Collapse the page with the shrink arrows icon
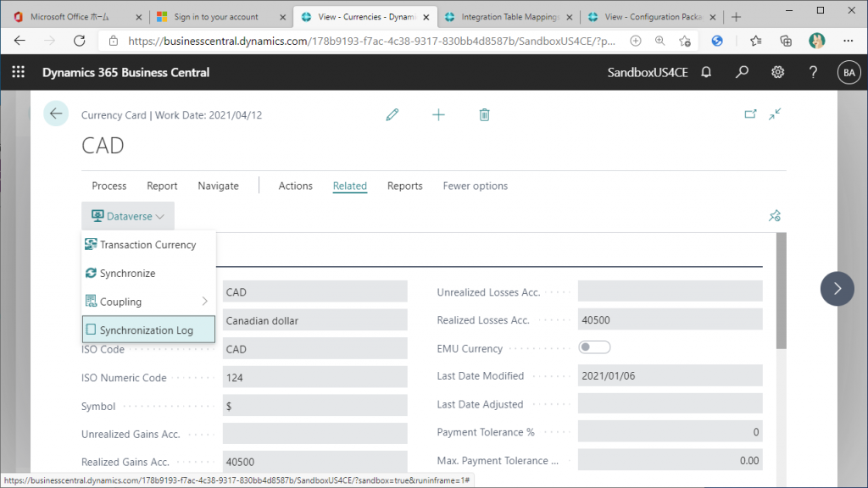The height and width of the screenshot is (488, 868). [775, 114]
